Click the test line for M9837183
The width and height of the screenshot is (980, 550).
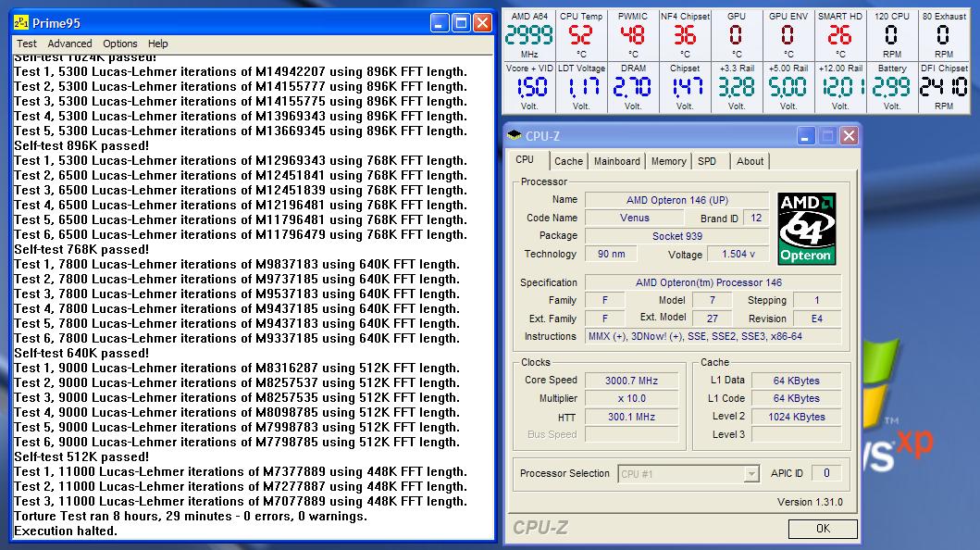237,265
